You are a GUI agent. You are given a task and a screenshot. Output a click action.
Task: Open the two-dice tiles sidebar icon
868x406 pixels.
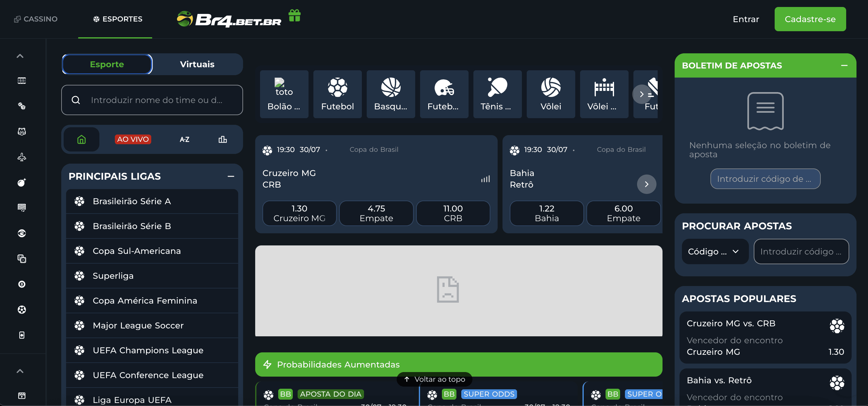tap(22, 259)
